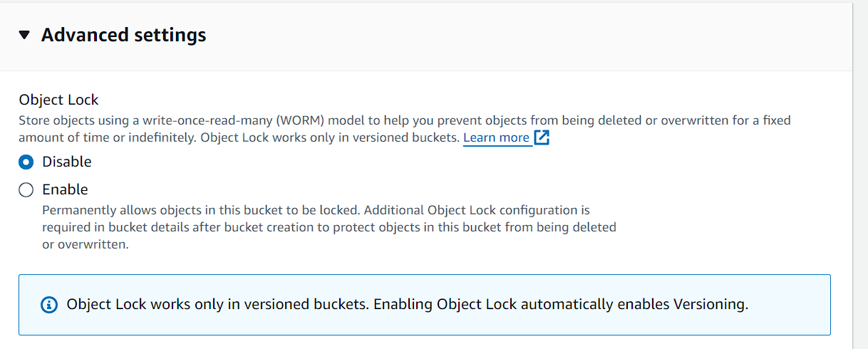Viewport: 868px width, 349px height.
Task: Click the external link icon beside Learn more
Action: click(542, 137)
